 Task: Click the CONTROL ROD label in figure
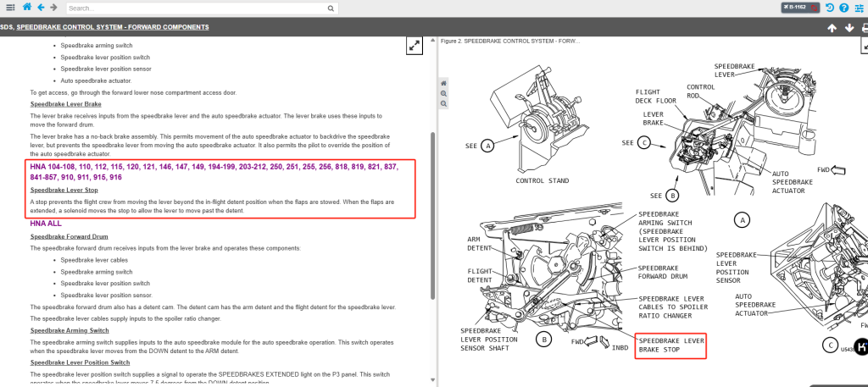click(x=701, y=91)
